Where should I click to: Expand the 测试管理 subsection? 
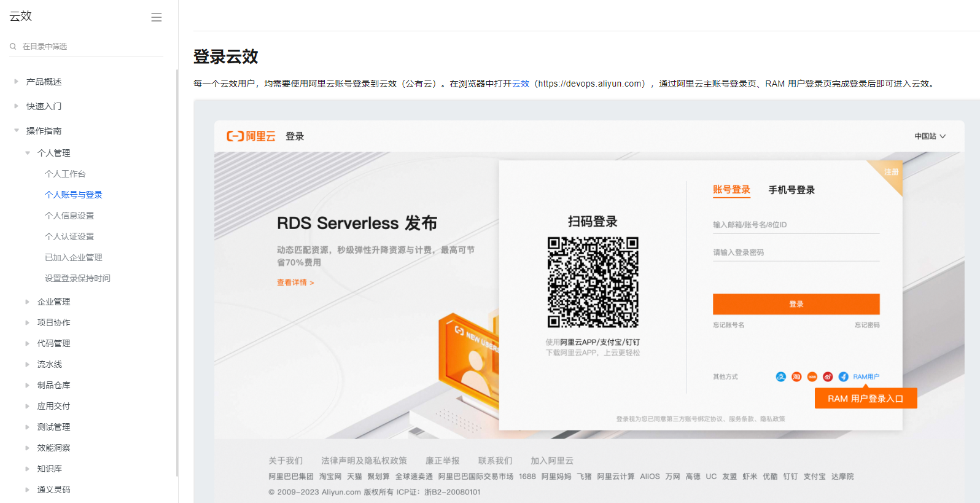28,427
